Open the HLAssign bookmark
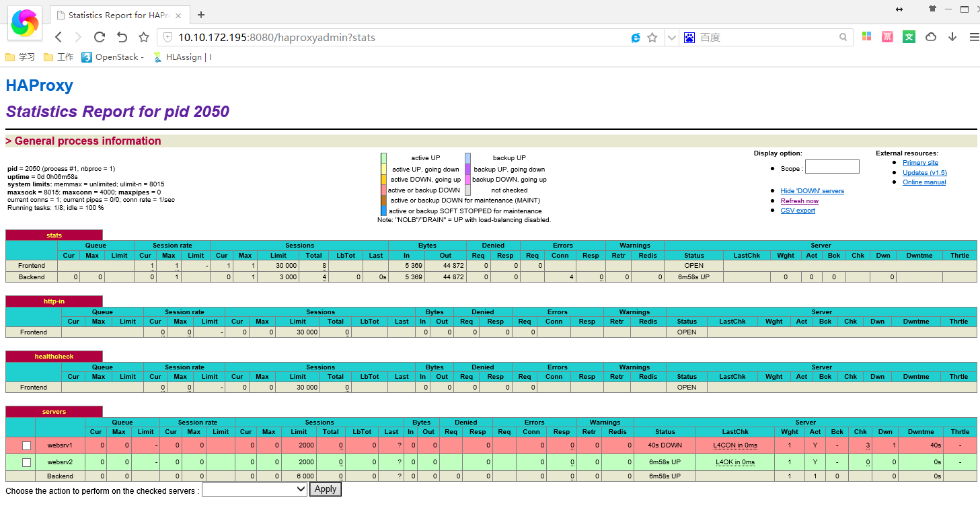The image size is (980, 510). tap(182, 57)
